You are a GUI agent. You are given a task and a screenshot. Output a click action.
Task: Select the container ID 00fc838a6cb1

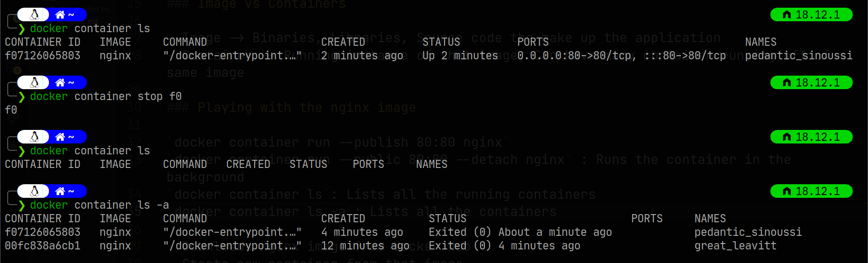[x=42, y=246]
